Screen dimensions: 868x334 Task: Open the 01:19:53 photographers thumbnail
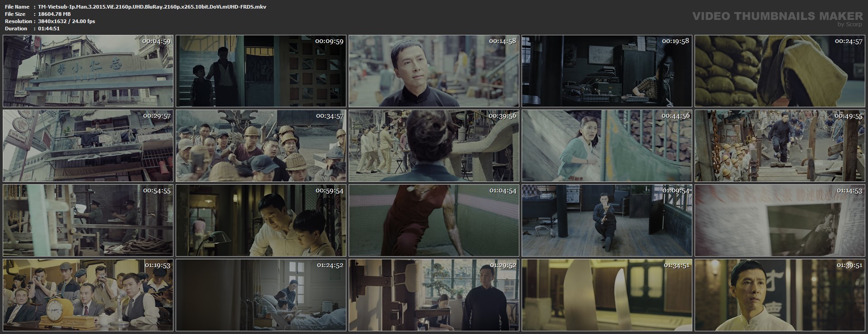coord(88,295)
